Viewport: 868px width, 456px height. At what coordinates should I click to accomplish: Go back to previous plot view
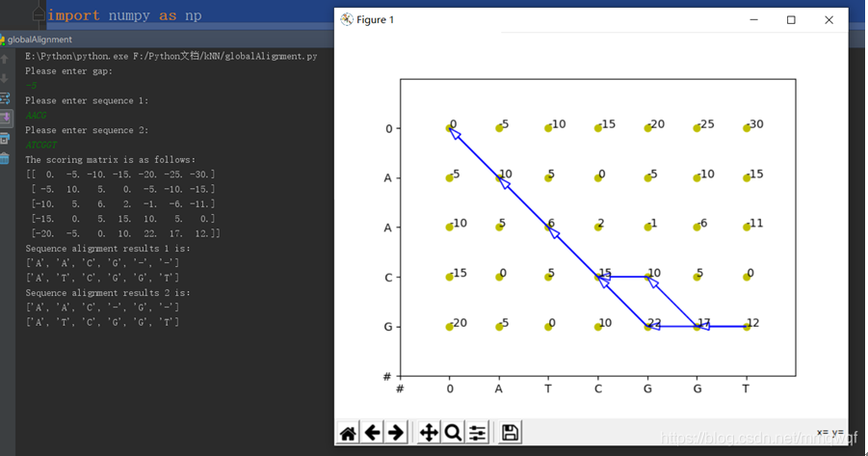tap(373, 433)
